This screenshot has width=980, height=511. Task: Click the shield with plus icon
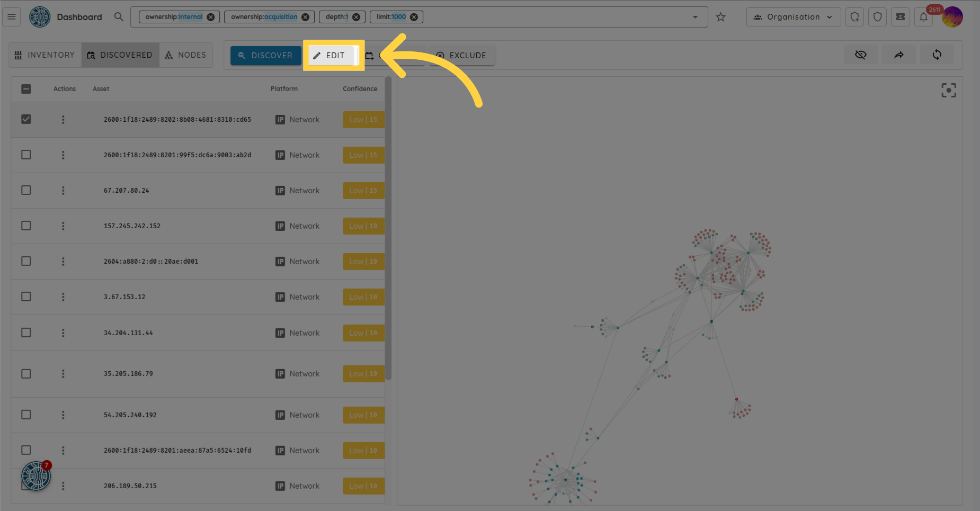[x=854, y=17]
